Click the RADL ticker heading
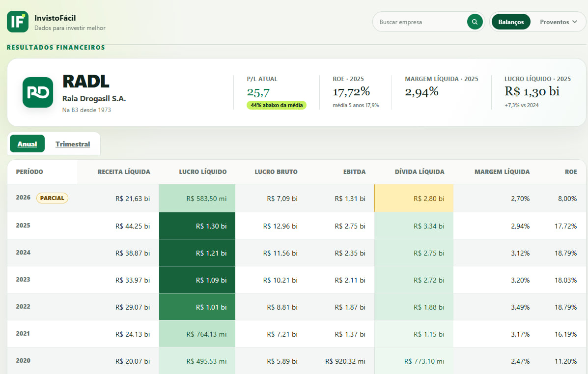Viewport: 588px width, 374px height. [85, 81]
